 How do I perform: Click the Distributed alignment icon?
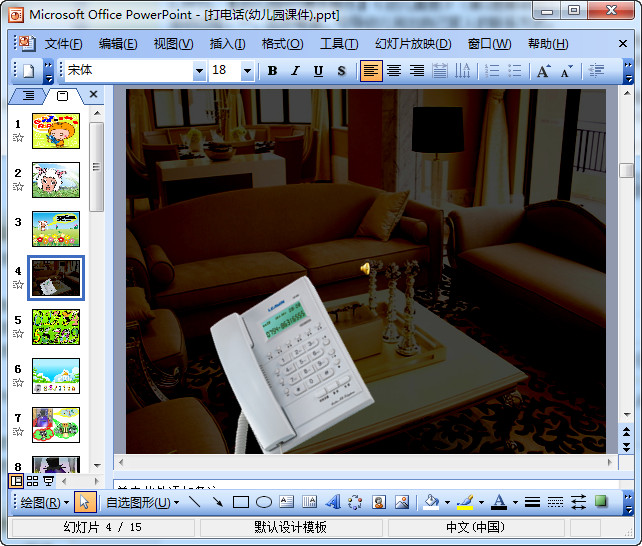tap(440, 71)
